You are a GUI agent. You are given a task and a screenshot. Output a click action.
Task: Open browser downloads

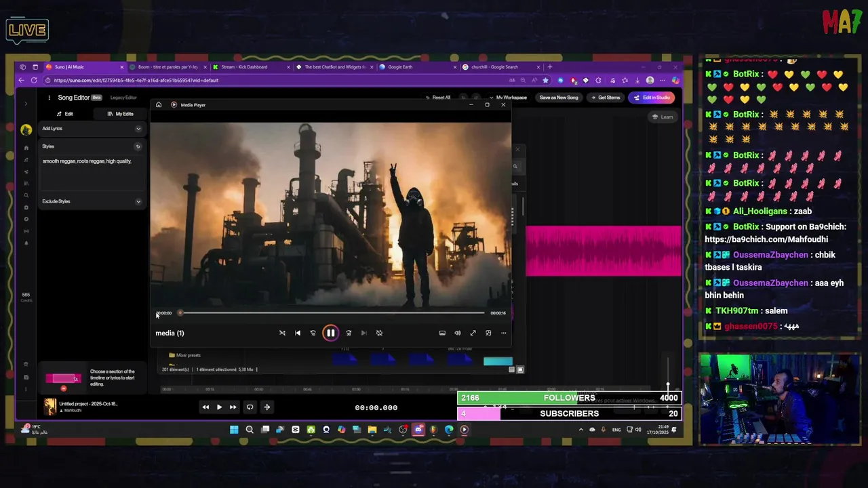point(637,80)
